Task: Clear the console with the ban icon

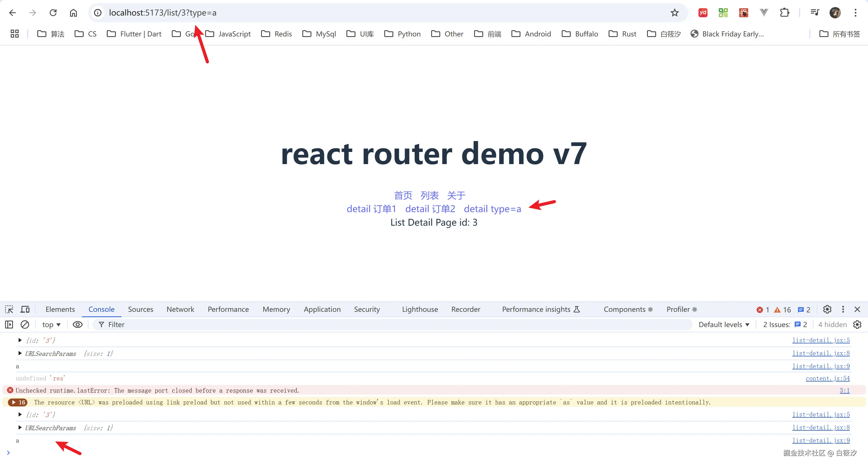Action: [25, 325]
